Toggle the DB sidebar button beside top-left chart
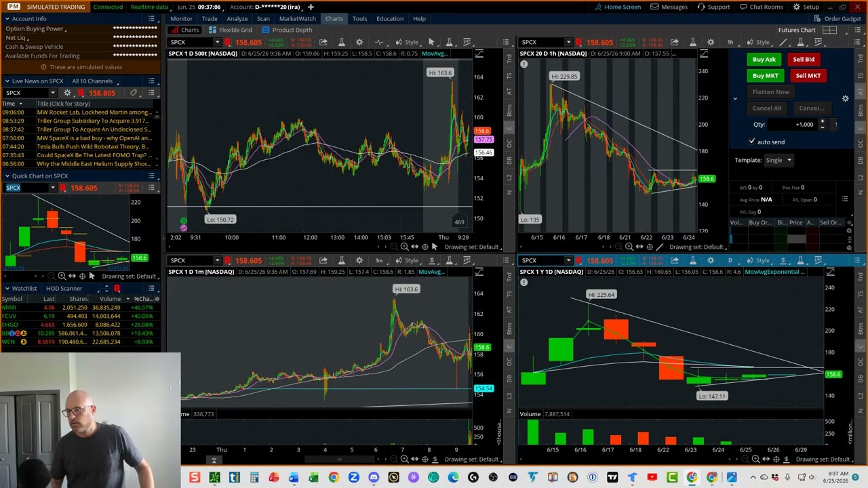The image size is (868, 488). [x=509, y=161]
